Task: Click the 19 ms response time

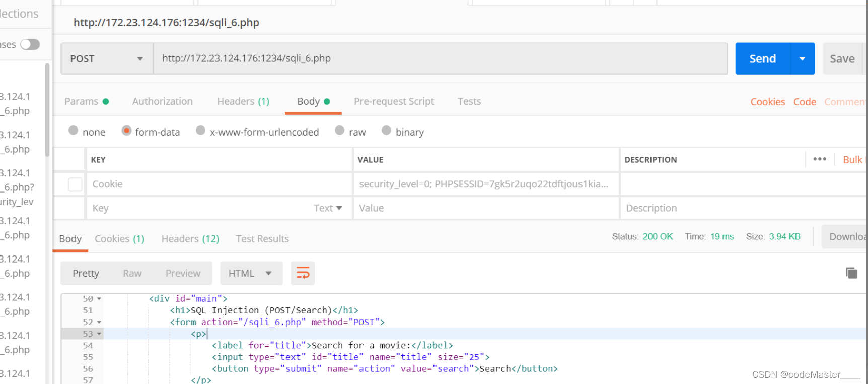Action: click(x=722, y=236)
